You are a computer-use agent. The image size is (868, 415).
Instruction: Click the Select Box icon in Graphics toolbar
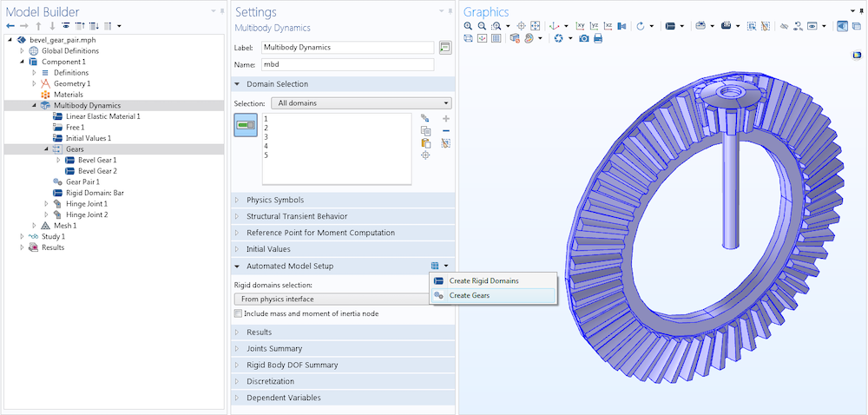(751, 26)
